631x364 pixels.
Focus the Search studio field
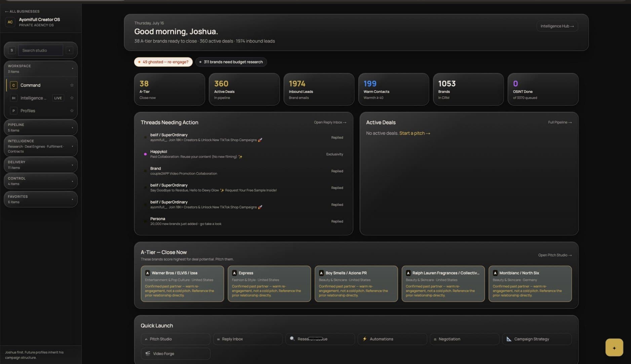coord(40,50)
